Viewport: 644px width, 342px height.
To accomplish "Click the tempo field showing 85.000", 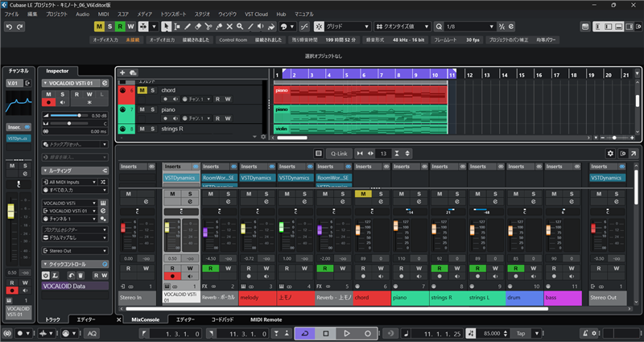I will coord(492,333).
